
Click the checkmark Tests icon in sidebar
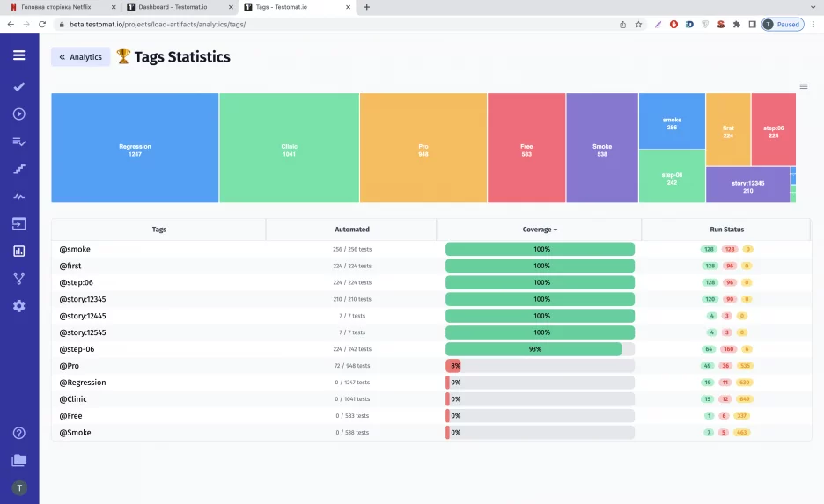pyautogui.click(x=18, y=87)
